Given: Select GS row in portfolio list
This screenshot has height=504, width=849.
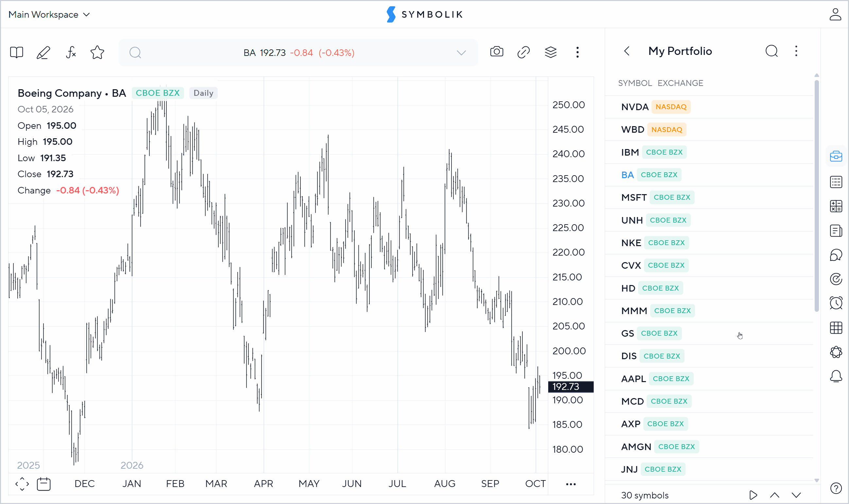Looking at the screenshot, I should 709,333.
